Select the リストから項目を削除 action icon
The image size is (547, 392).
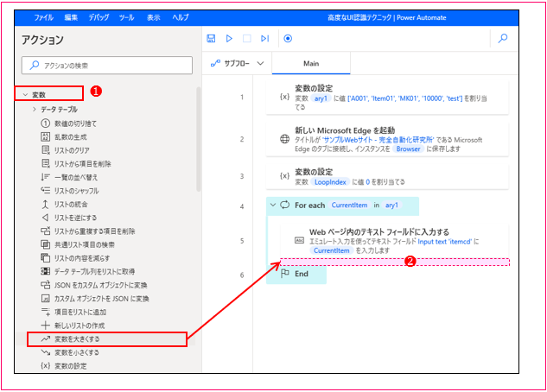pos(45,164)
